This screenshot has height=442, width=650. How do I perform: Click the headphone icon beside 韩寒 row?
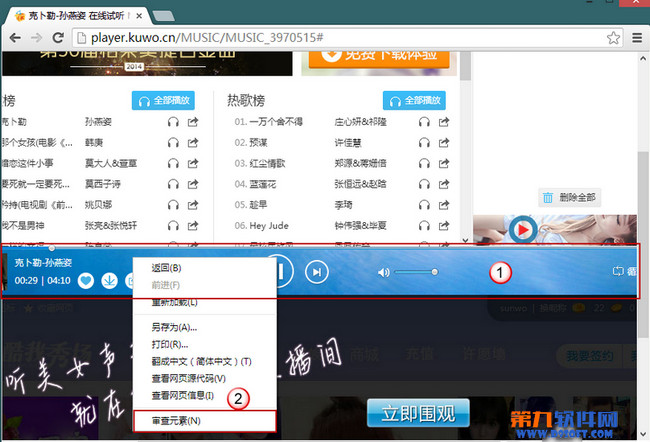tap(173, 142)
